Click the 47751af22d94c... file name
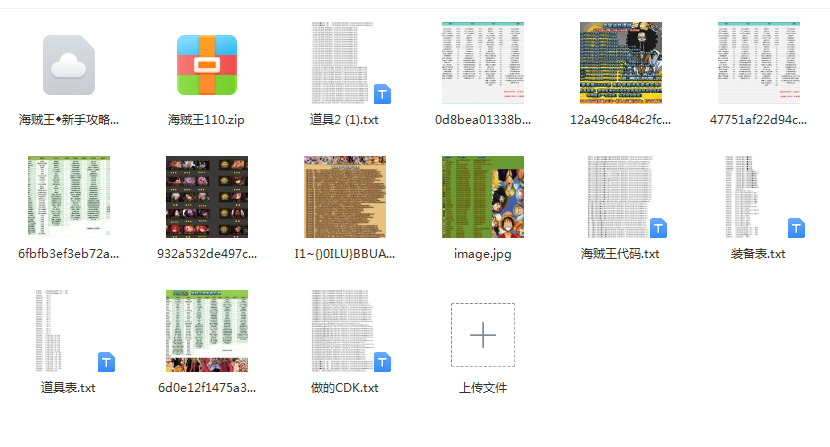This screenshot has height=447, width=830. coord(759,120)
